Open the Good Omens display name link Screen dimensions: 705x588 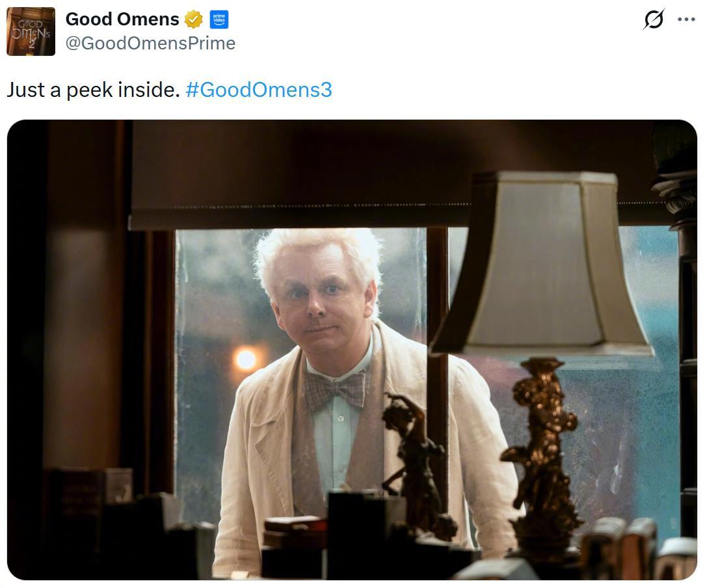(122, 20)
